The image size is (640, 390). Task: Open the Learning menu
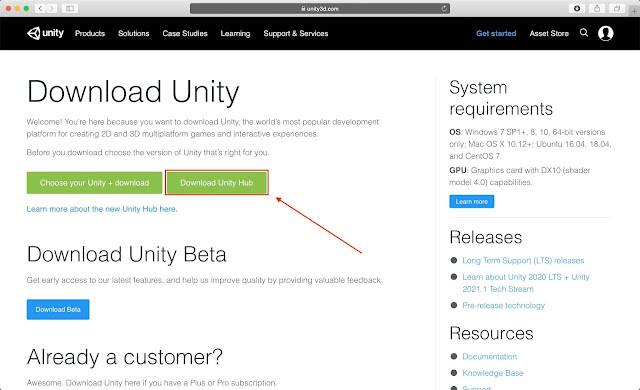click(235, 33)
